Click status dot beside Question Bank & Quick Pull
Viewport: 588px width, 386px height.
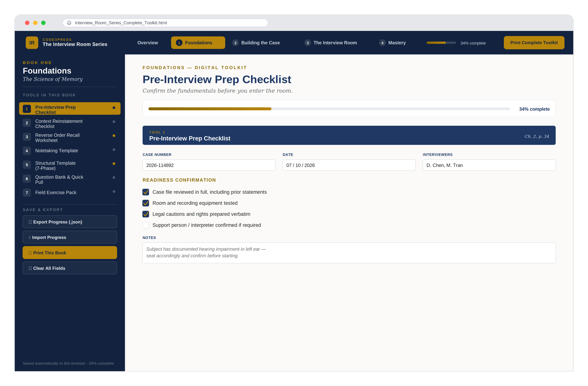point(114,177)
